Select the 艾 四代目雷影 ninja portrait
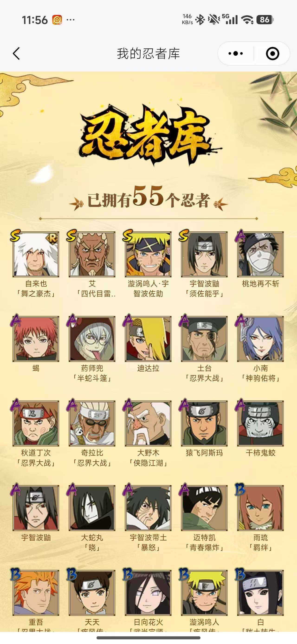297x644 pixels. pos(92,254)
